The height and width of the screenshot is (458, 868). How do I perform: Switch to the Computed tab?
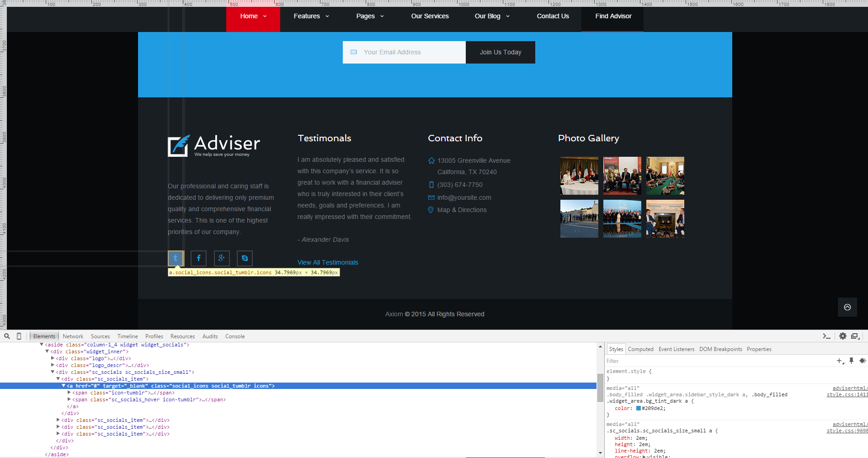tap(640, 349)
